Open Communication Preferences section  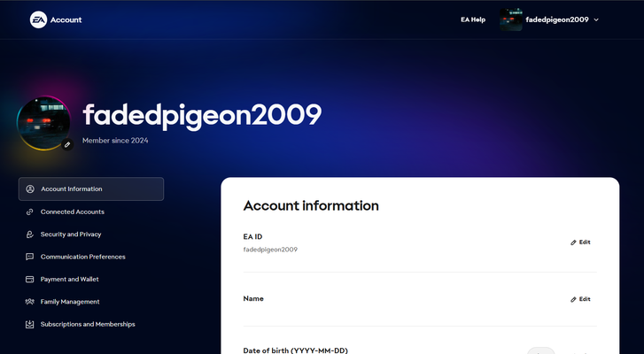click(x=83, y=257)
